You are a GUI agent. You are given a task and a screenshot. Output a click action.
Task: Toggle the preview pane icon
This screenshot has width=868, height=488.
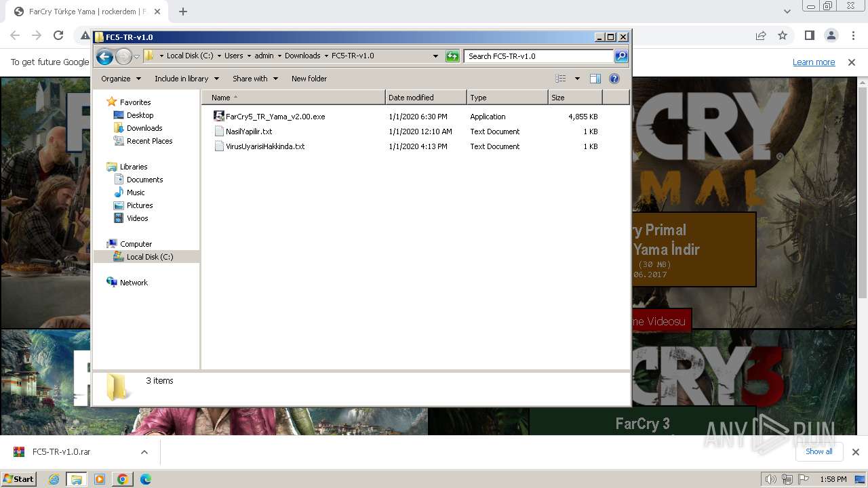point(595,79)
